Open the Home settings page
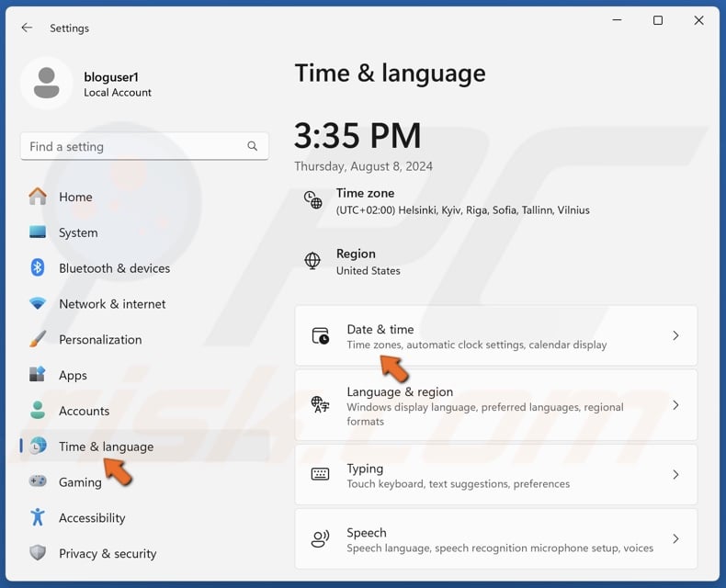 (x=144, y=197)
